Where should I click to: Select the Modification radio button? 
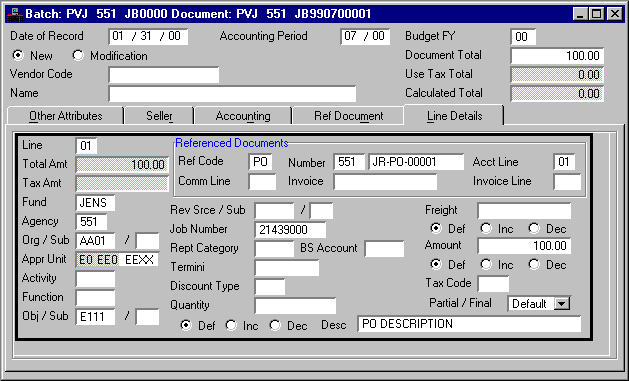[x=77, y=55]
